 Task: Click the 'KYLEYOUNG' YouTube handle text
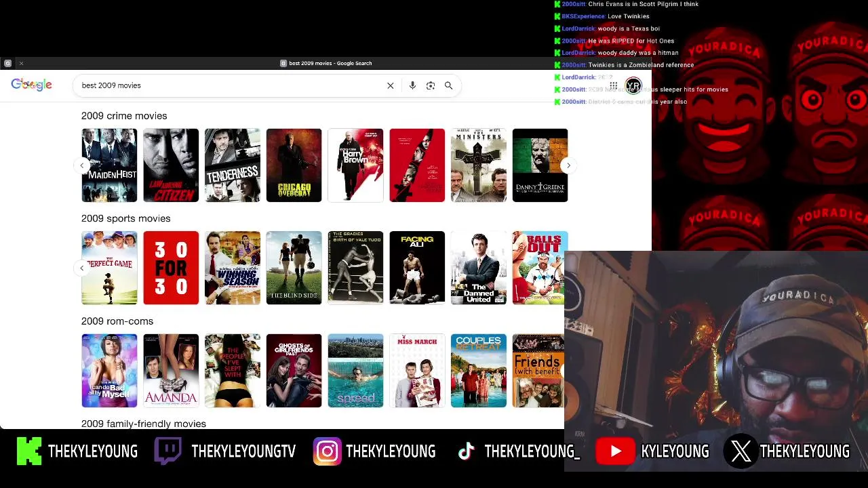pyautogui.click(x=675, y=451)
